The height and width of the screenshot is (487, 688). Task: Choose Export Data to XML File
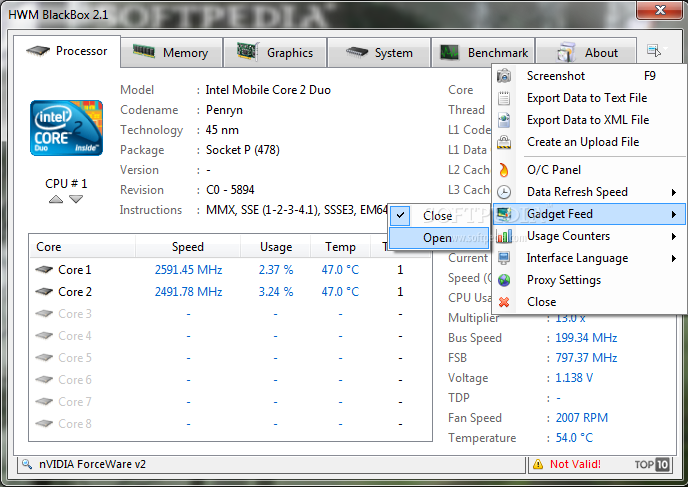click(590, 120)
